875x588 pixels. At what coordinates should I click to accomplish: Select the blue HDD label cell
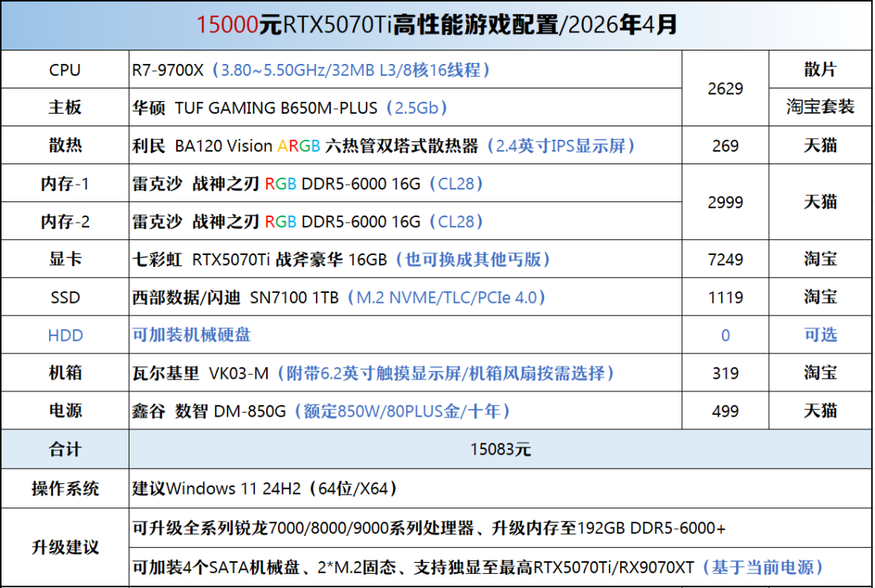click(65, 335)
